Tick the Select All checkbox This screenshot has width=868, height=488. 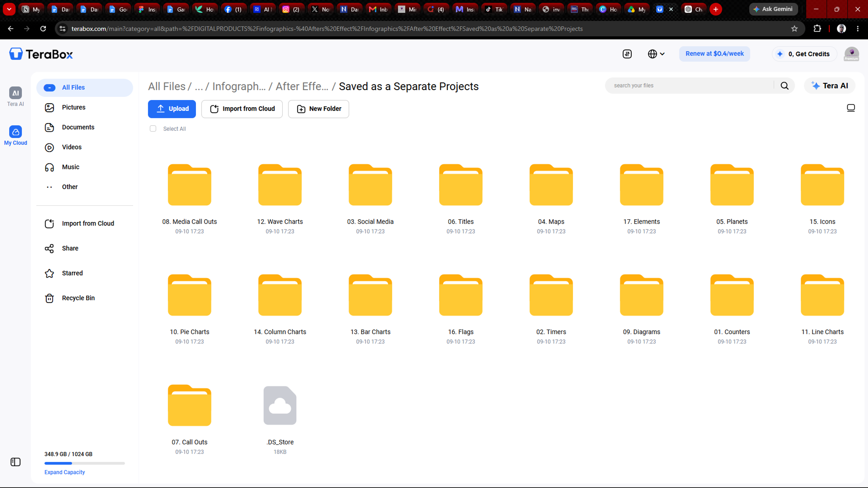click(x=153, y=129)
